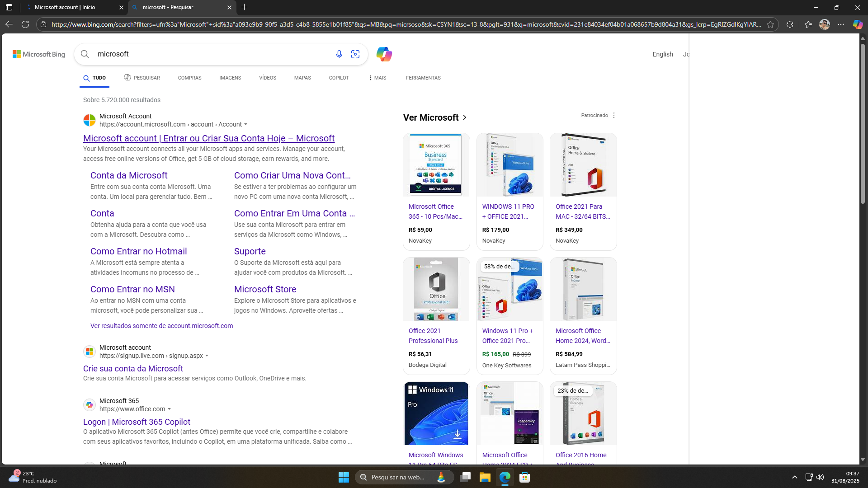Open Office 2021 Professional Plus product image
Screen dimensions: 868x488
[436, 289]
